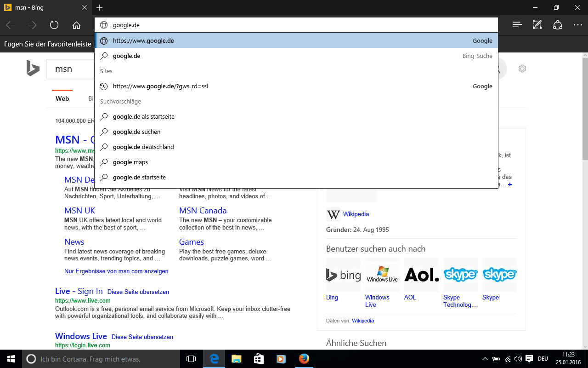The image size is (588, 368).
Task: Open the Windows Start button
Action: 11,359
